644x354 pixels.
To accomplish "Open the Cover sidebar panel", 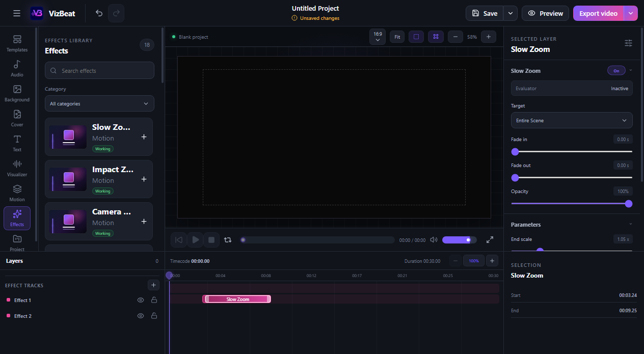I will (17, 118).
